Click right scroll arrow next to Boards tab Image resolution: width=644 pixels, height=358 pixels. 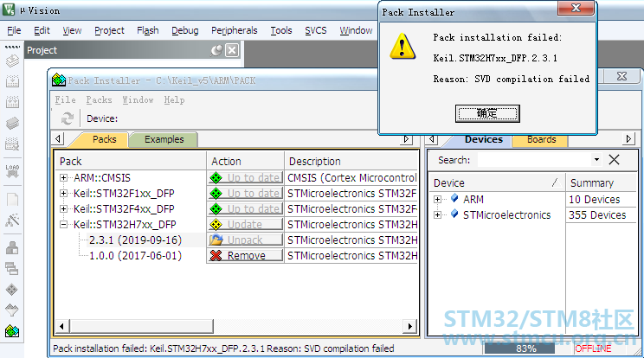point(628,139)
